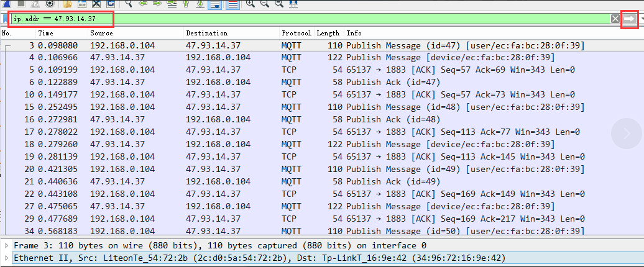Find a packet using the magnifier icon
This screenshot has height=267, width=644.
click(x=129, y=4)
